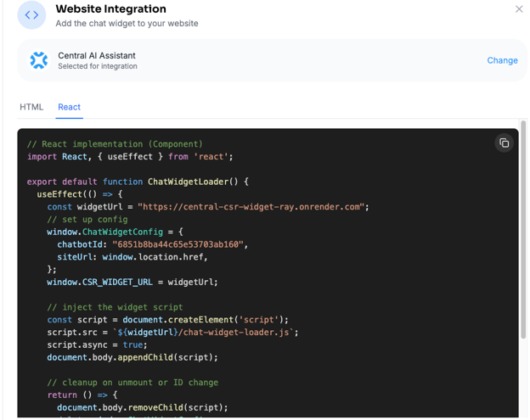The height and width of the screenshot is (420, 530).
Task: Close the Website Integration dialog
Action: [x=519, y=9]
